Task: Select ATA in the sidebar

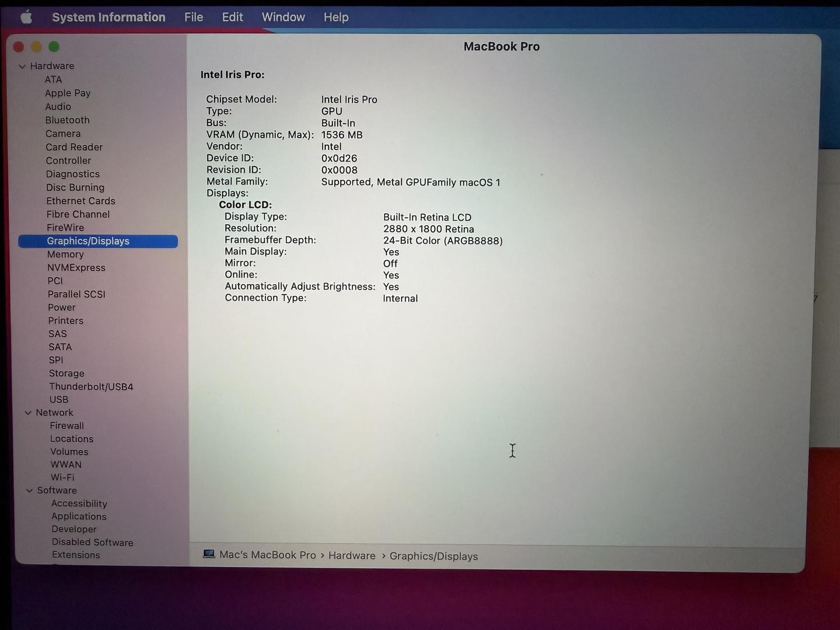Action: click(53, 79)
